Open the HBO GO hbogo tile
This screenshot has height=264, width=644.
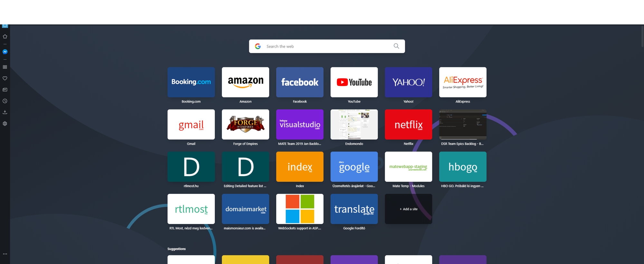pyautogui.click(x=463, y=167)
